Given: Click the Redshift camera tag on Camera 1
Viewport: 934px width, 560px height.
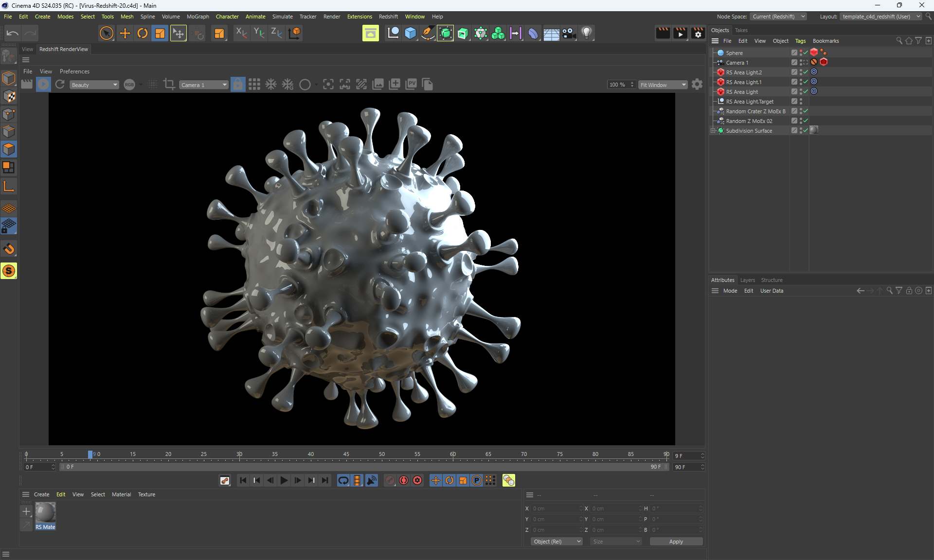Looking at the screenshot, I should point(824,62).
